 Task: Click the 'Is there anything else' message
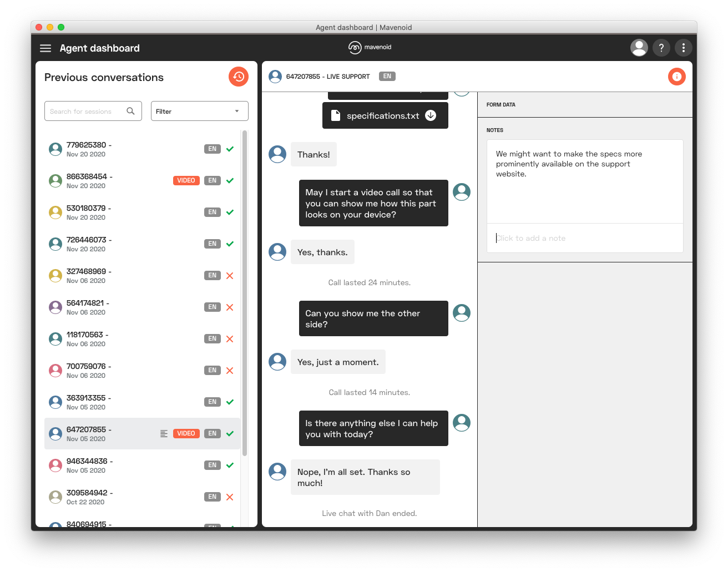(x=373, y=428)
